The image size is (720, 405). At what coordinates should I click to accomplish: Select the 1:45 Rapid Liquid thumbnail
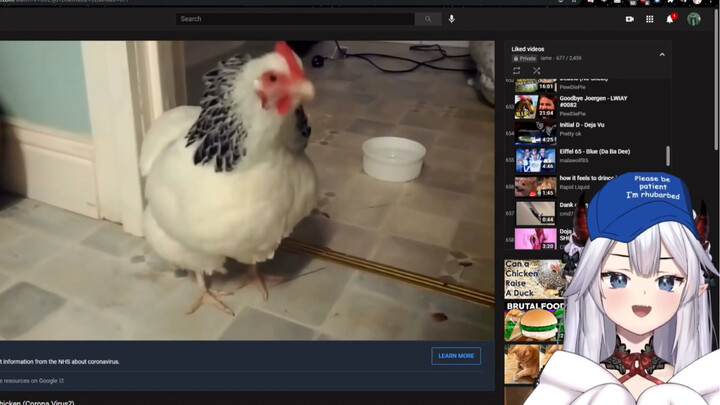pyautogui.click(x=535, y=186)
